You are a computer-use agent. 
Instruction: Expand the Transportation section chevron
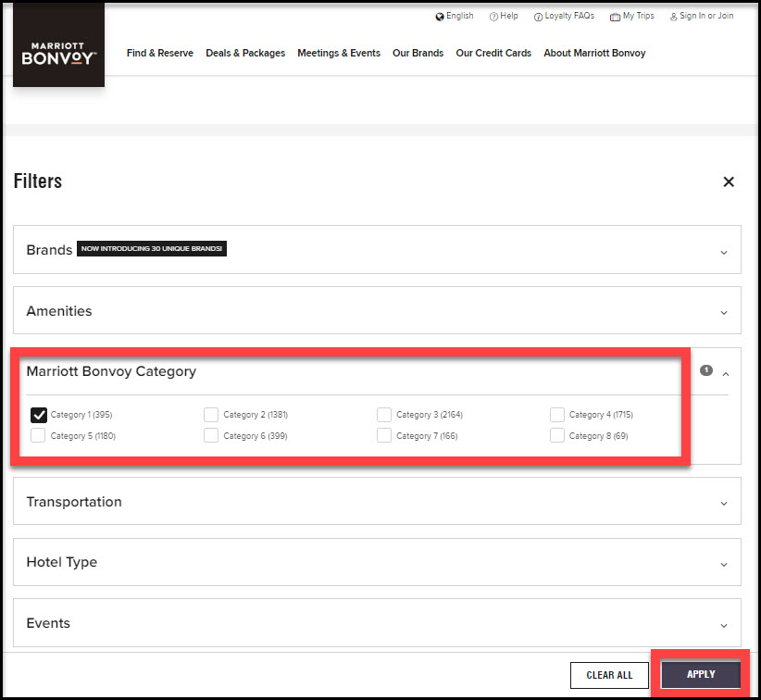pyautogui.click(x=724, y=504)
